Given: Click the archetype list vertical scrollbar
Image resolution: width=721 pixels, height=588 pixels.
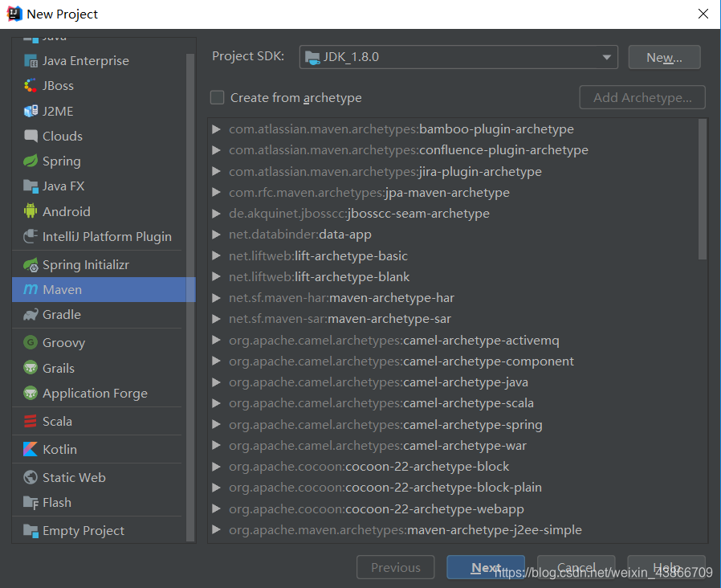Looking at the screenshot, I should click(703, 189).
